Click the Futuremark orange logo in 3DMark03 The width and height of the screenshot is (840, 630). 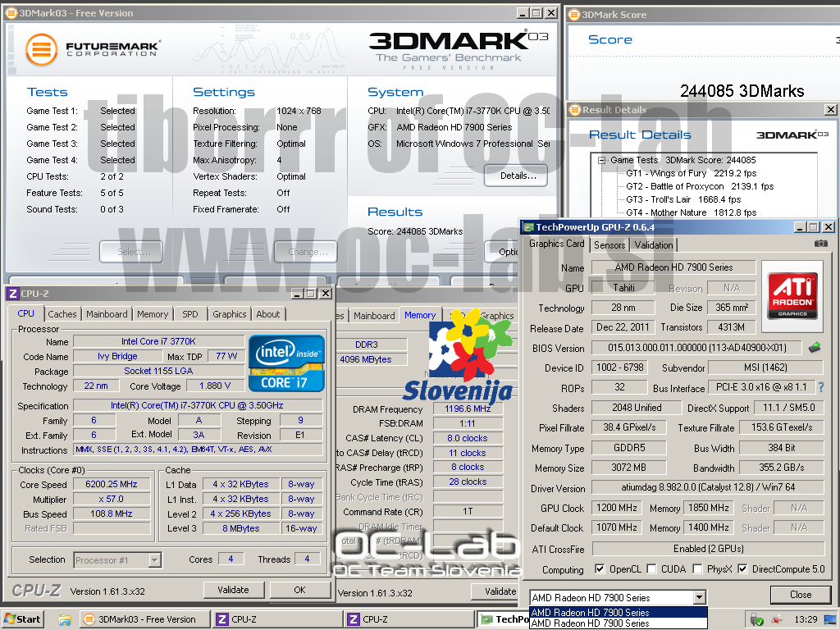point(41,49)
